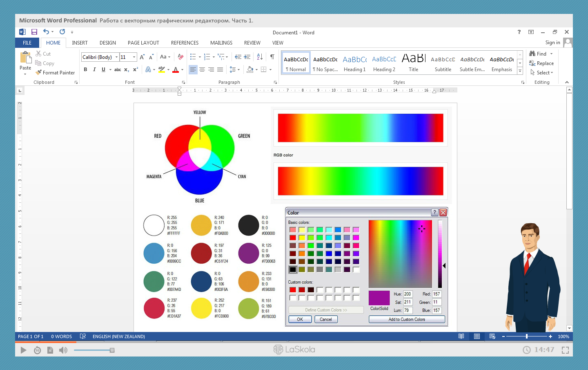588x370 pixels.
Task: Click the Sort A-Z icon
Action: click(260, 57)
